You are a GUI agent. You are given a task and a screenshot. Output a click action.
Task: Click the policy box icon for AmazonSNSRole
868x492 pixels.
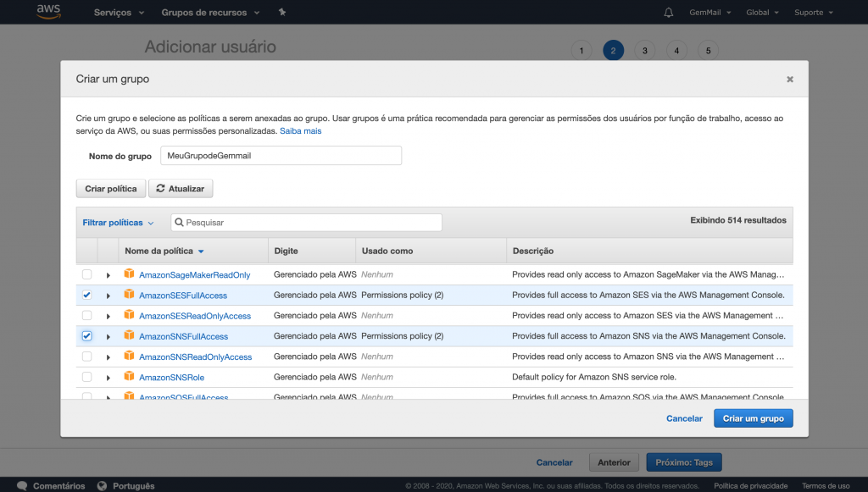point(129,376)
